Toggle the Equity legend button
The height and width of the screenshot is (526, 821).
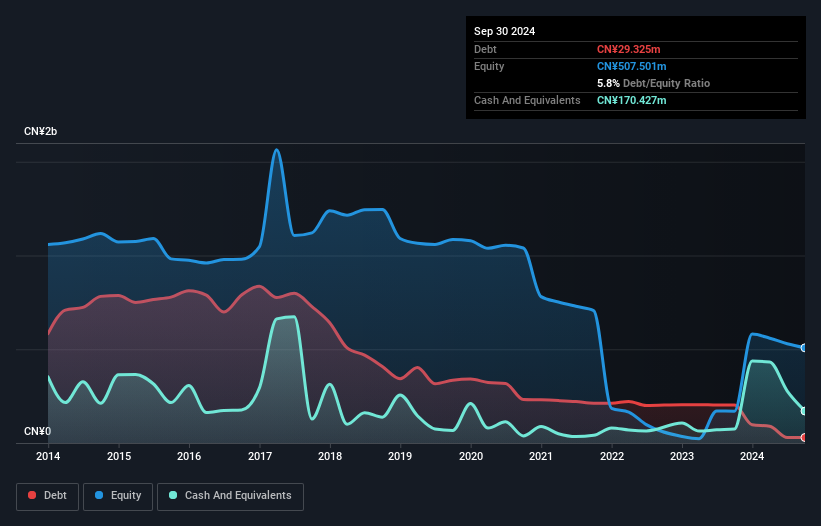pyautogui.click(x=118, y=496)
